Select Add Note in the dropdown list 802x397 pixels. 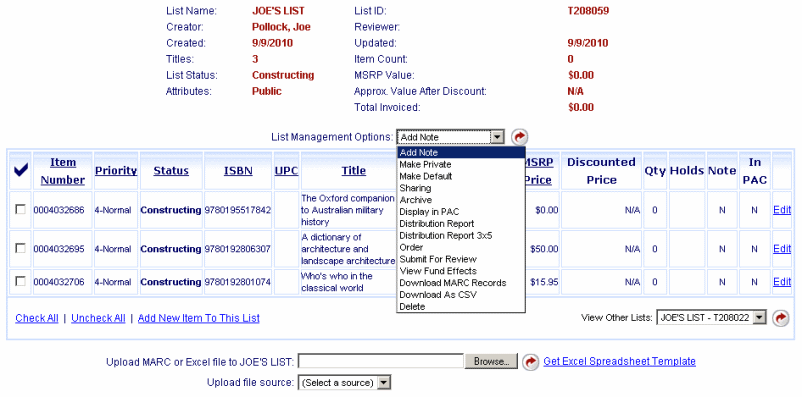[461, 152]
